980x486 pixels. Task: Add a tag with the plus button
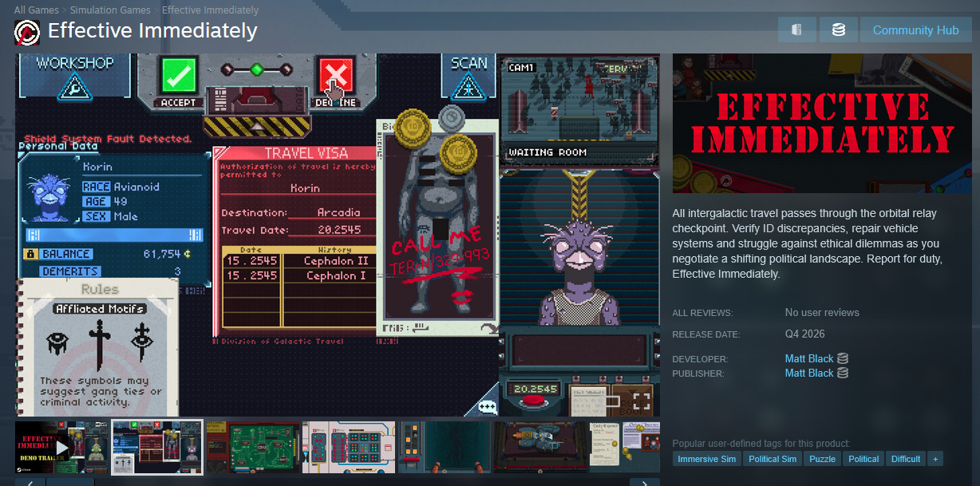[935, 459]
